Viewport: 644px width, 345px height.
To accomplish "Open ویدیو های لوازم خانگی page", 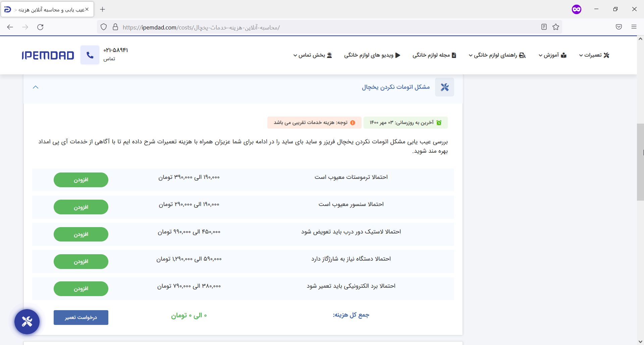I will click(372, 55).
